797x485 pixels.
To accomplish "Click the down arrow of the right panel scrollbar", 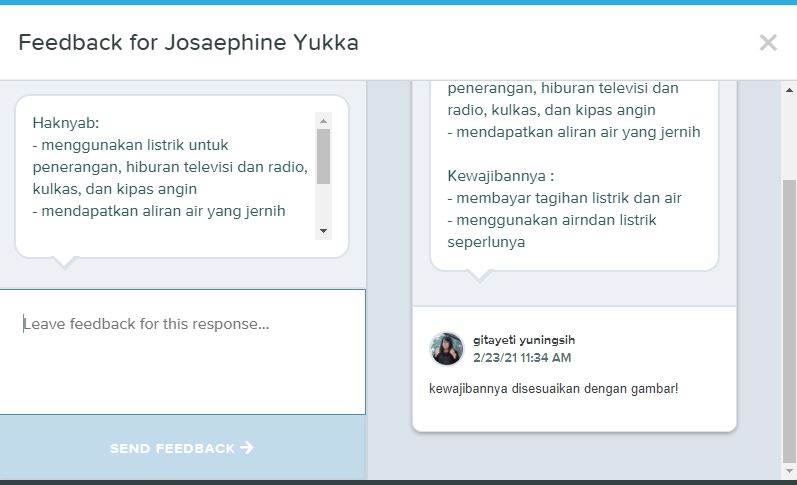I will click(789, 471).
